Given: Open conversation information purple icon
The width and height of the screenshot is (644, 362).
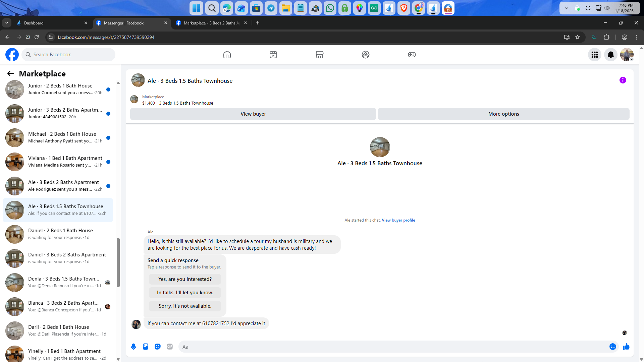Looking at the screenshot, I should click(x=623, y=80).
